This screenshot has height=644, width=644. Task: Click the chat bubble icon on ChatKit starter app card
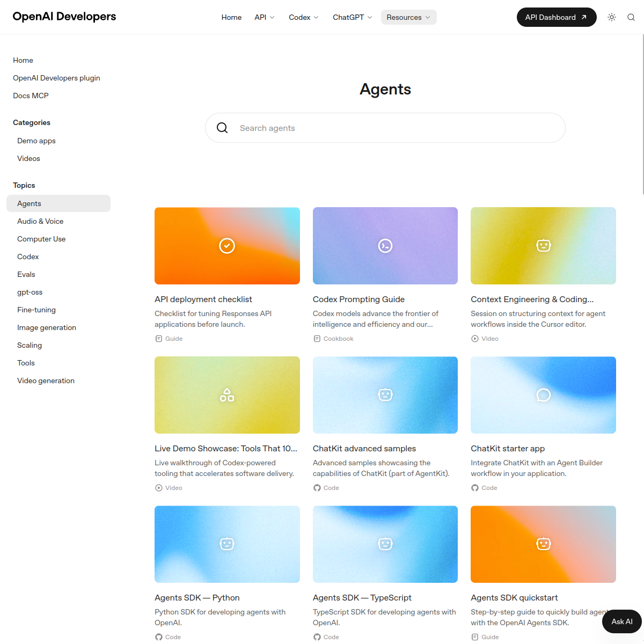click(x=544, y=395)
